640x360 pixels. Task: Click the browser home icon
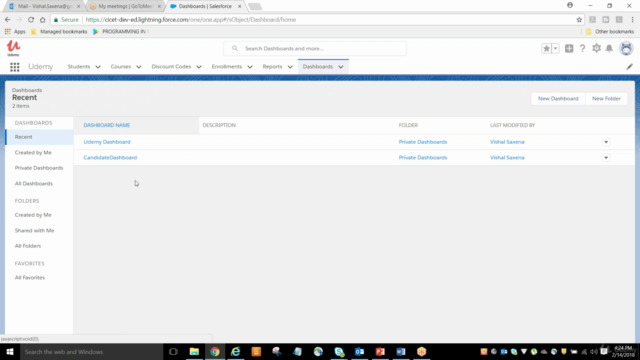coord(42,20)
